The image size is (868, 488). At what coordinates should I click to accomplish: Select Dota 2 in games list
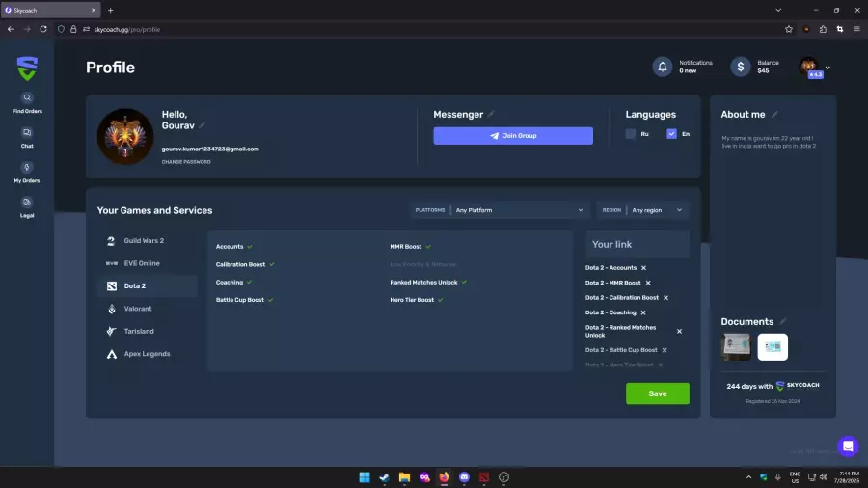pyautogui.click(x=148, y=286)
